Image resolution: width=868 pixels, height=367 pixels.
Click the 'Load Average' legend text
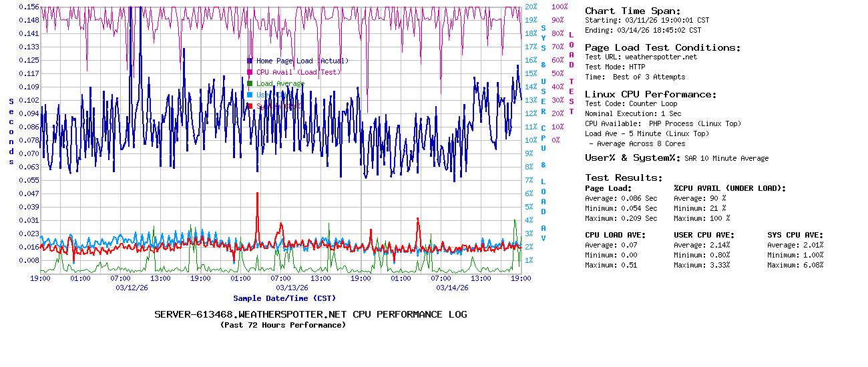coord(280,83)
